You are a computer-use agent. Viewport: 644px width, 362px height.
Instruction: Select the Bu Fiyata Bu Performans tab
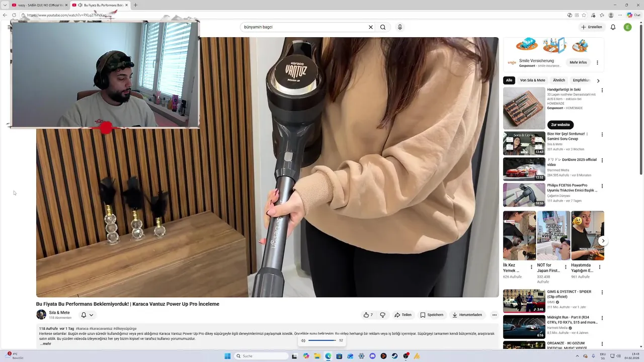coord(100,5)
